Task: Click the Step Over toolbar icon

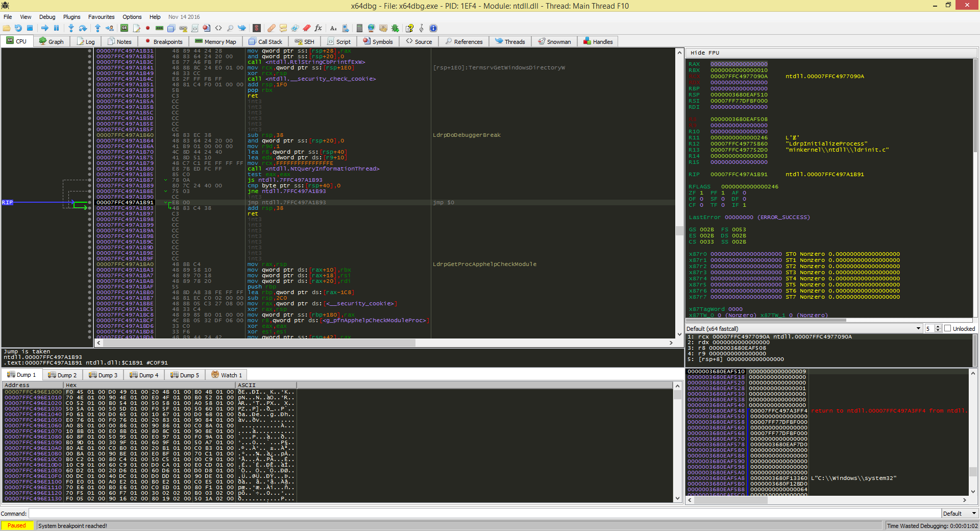Action: pyautogui.click(x=82, y=28)
